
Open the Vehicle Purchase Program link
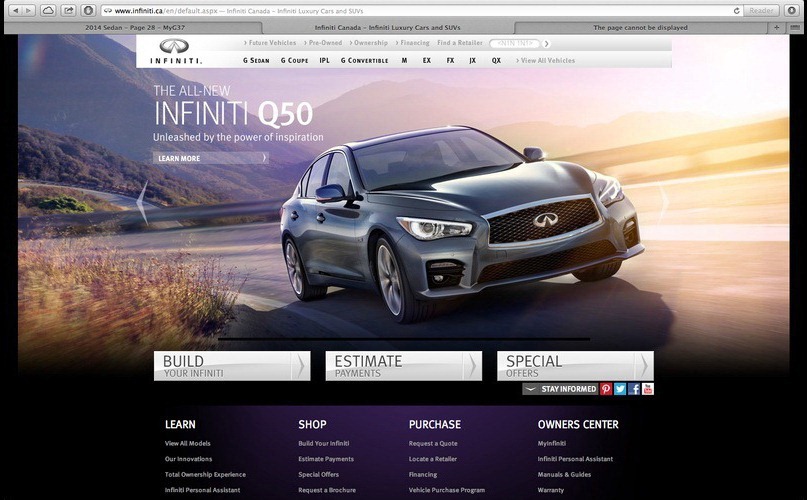447,490
